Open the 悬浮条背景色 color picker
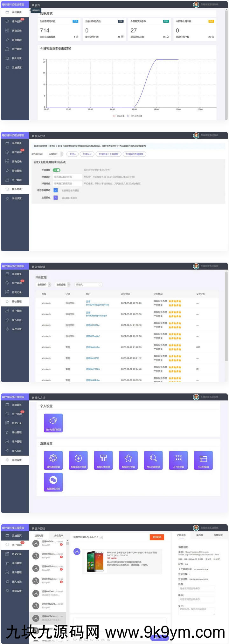The width and height of the screenshot is (229, 644). (56, 190)
